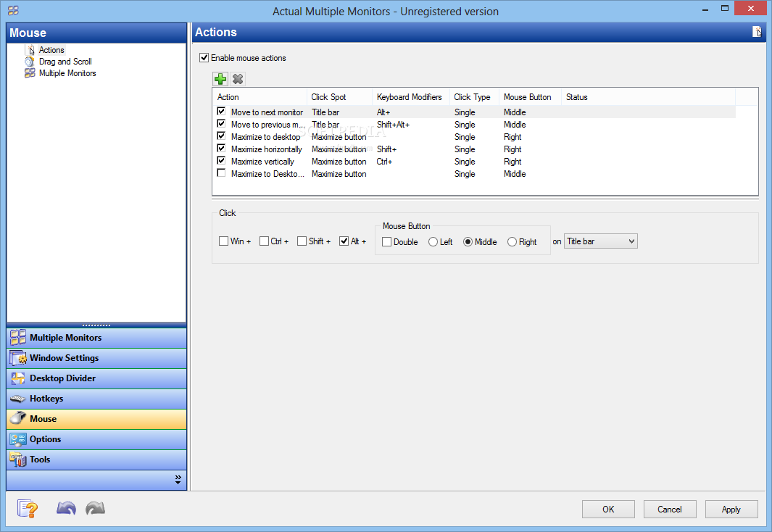Click the application icon in title bar
The height and width of the screenshot is (532, 772).
coord(13,10)
